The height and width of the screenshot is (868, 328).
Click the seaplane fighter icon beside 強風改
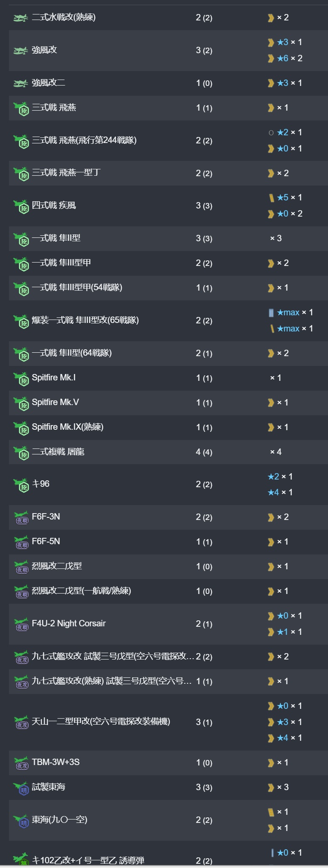[x=20, y=51]
